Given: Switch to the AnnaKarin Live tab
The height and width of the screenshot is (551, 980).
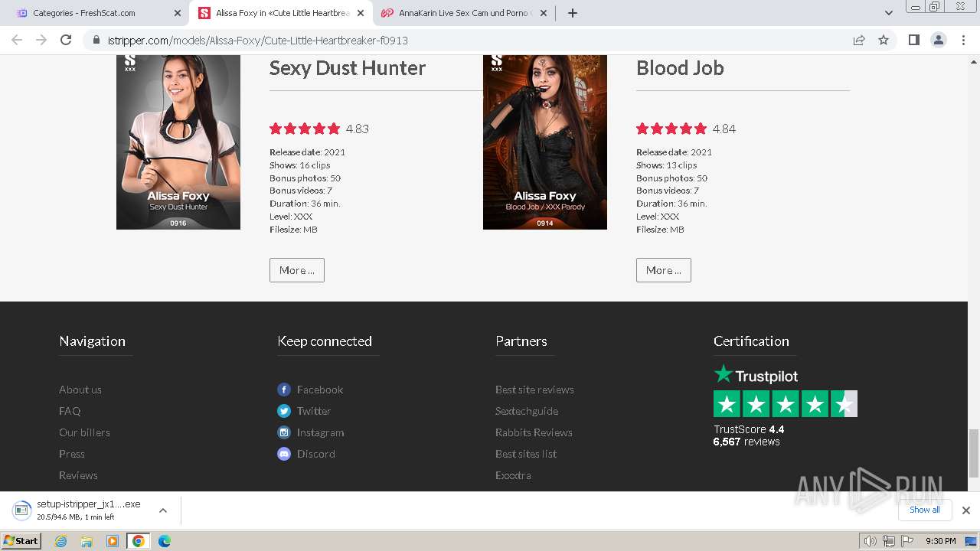Looking at the screenshot, I should pyautogui.click(x=463, y=13).
